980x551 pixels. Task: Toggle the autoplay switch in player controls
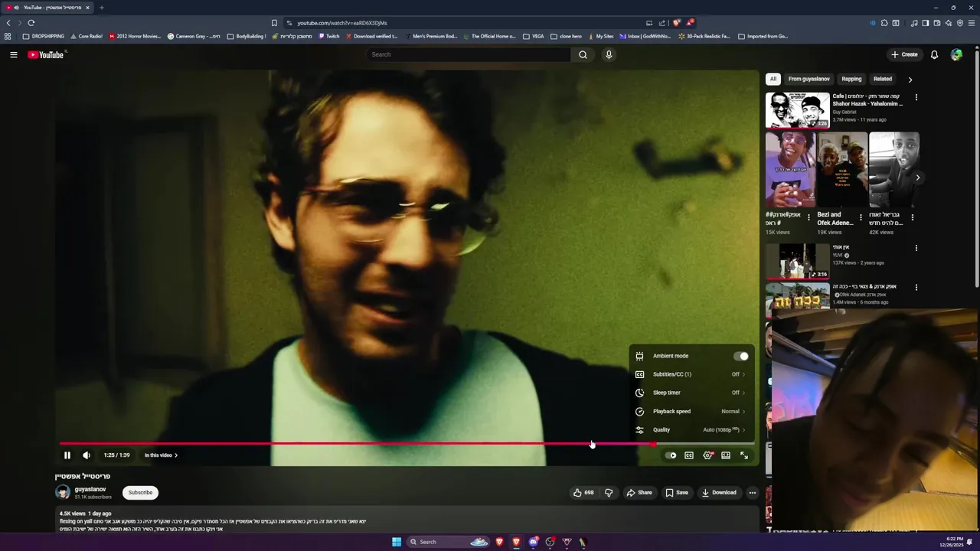tap(671, 455)
